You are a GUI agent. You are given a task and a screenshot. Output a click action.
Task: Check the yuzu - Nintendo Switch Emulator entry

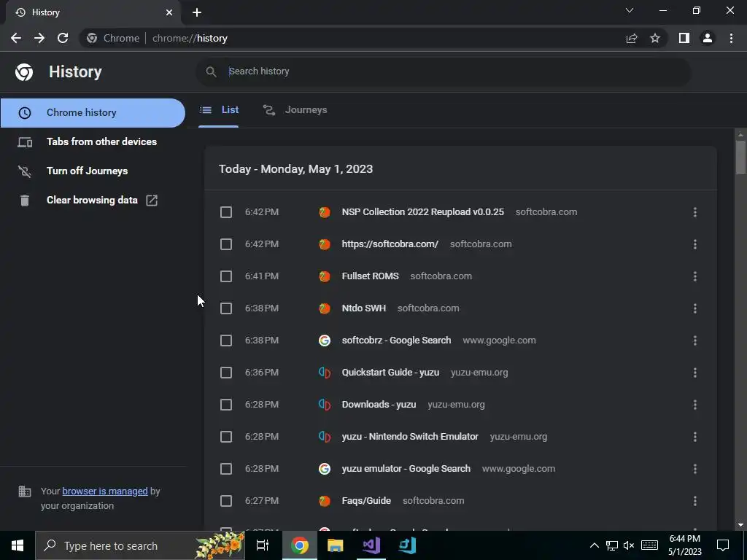pos(226,437)
